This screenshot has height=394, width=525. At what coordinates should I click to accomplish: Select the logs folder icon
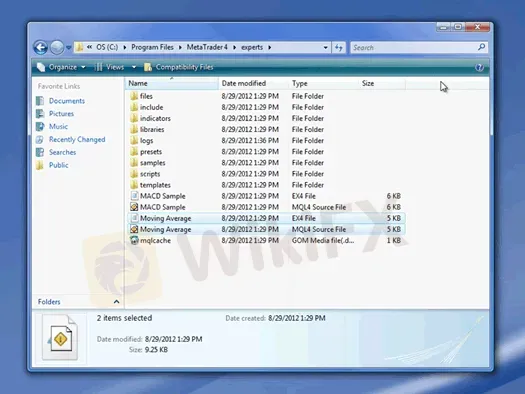pyautogui.click(x=134, y=140)
